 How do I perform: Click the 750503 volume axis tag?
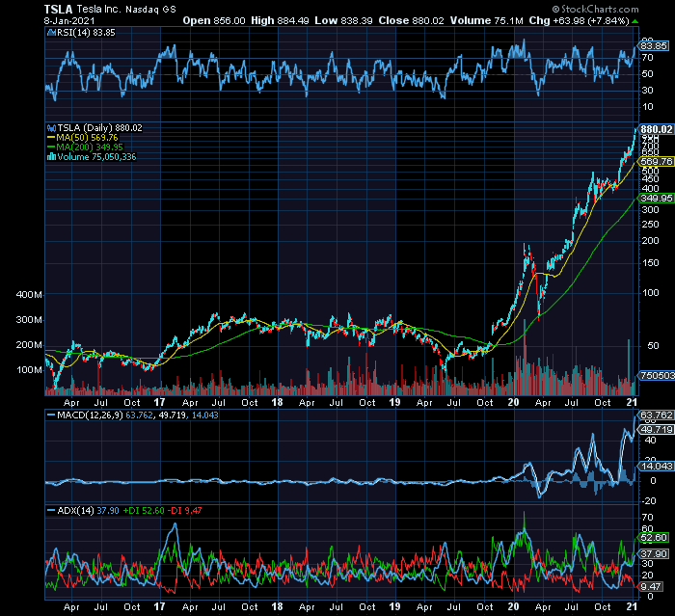(657, 375)
